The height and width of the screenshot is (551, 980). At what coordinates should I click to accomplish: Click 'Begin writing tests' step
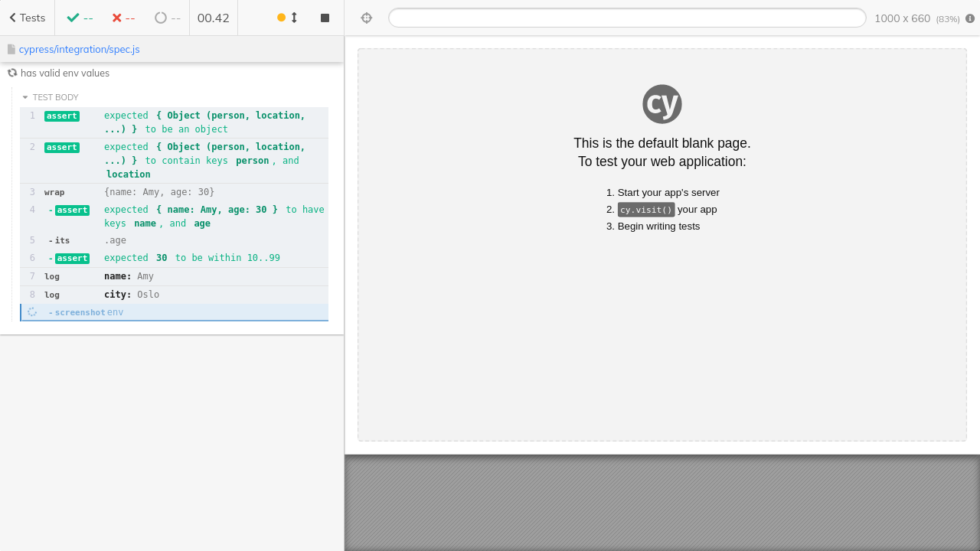pyautogui.click(x=658, y=227)
